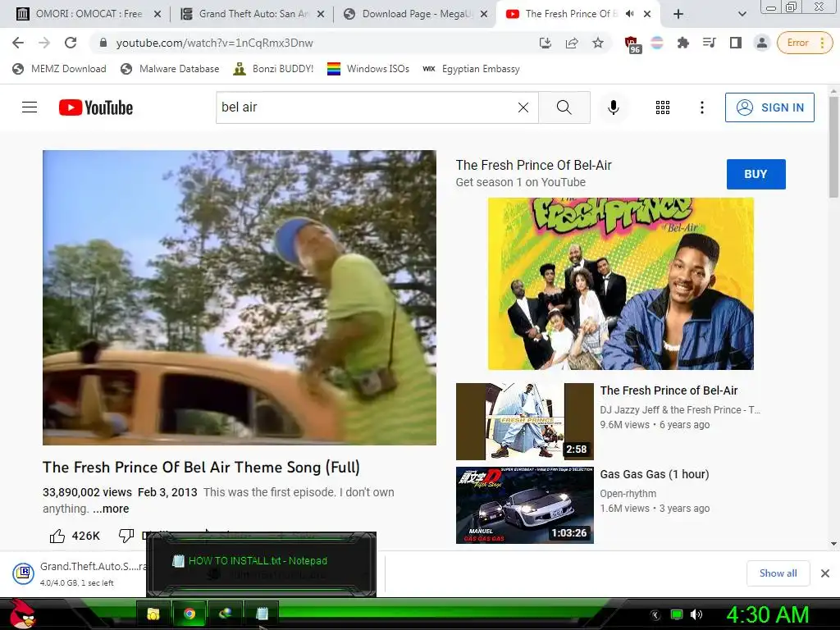Close the downloads bar
This screenshot has height=630, width=840.
click(825, 573)
